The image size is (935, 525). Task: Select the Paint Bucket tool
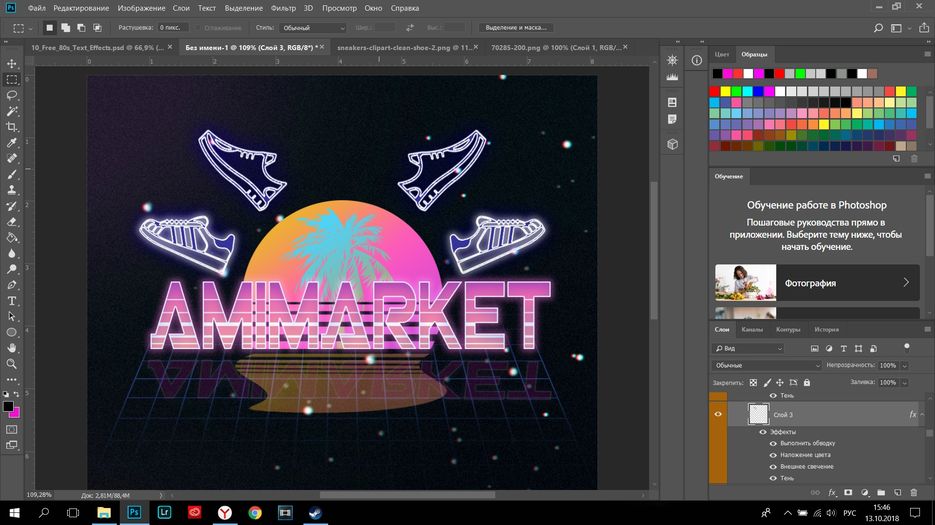coord(11,237)
